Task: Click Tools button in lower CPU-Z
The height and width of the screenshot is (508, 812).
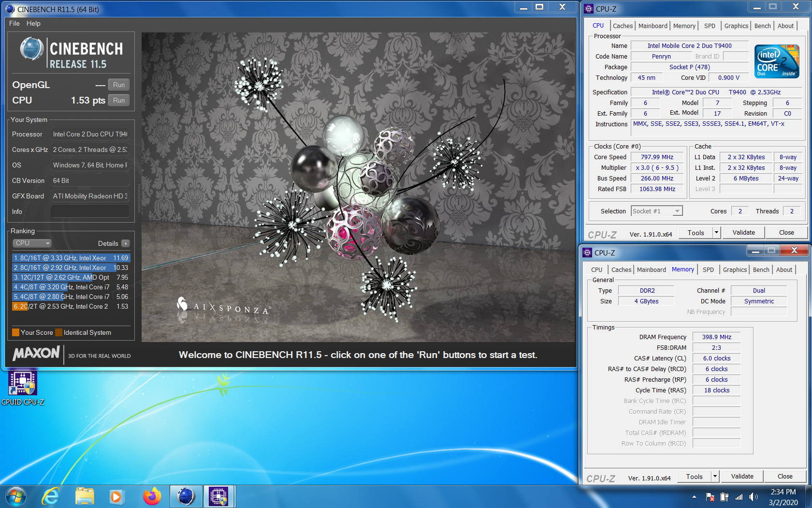Action: click(694, 477)
